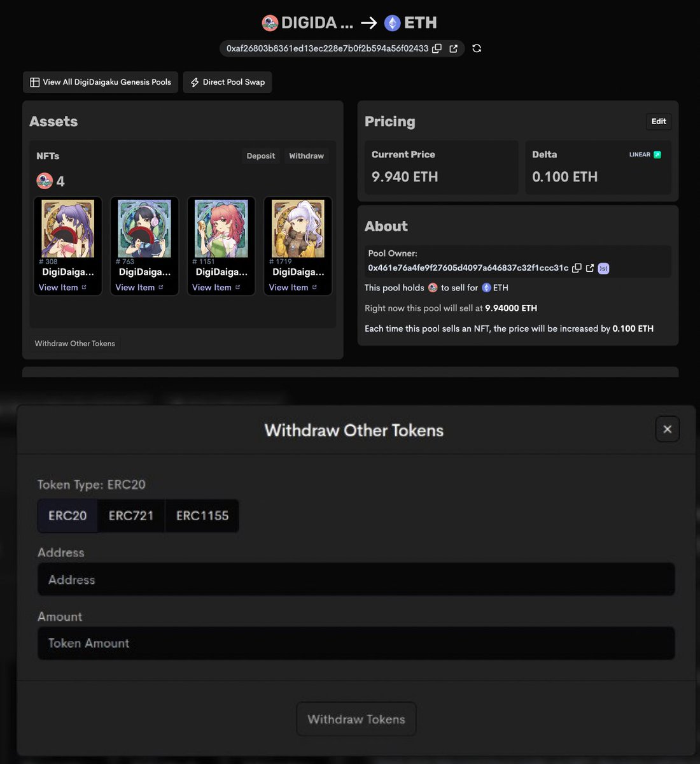The image size is (700, 764).
Task: Open View Item link for NFT #1151
Action: click(x=216, y=288)
